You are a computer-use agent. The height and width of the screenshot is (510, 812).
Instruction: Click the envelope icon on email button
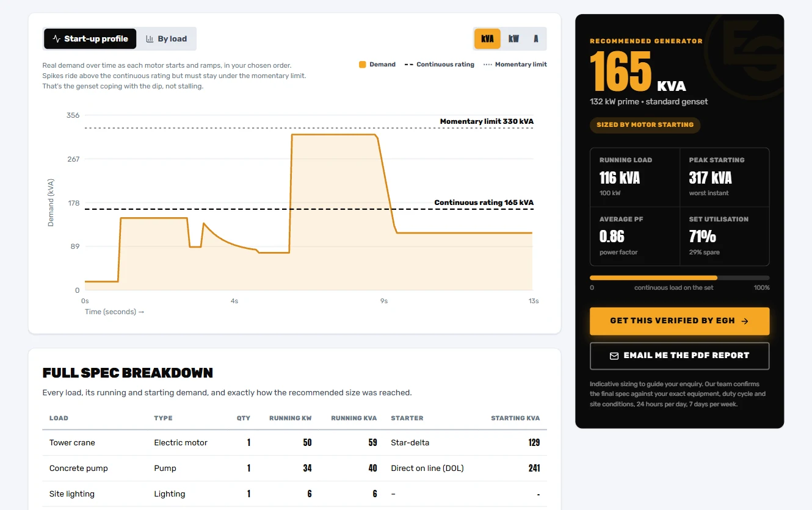click(x=614, y=356)
